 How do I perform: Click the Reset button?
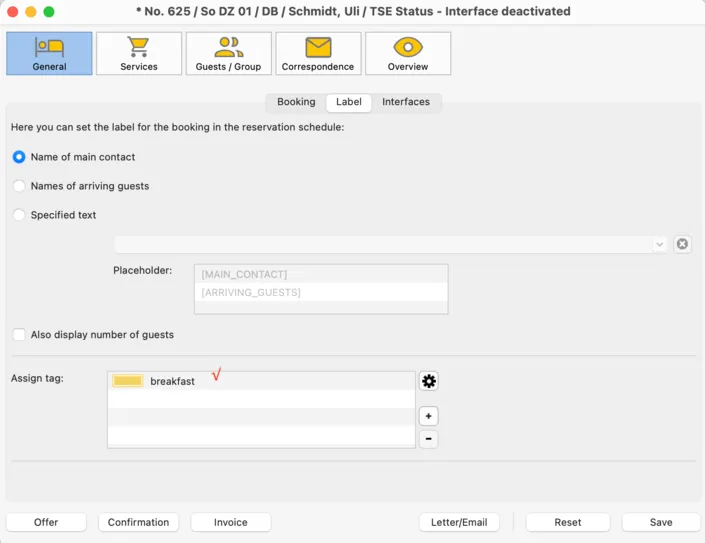pyautogui.click(x=568, y=522)
